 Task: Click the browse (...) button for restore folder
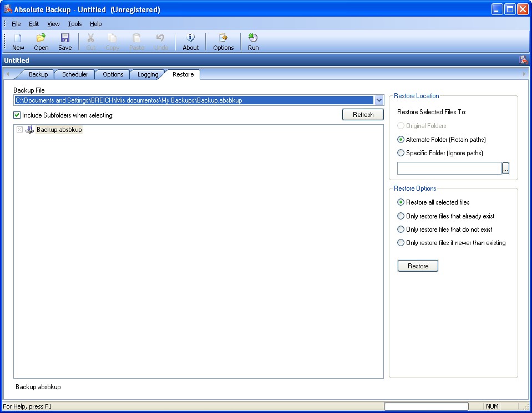coord(505,168)
